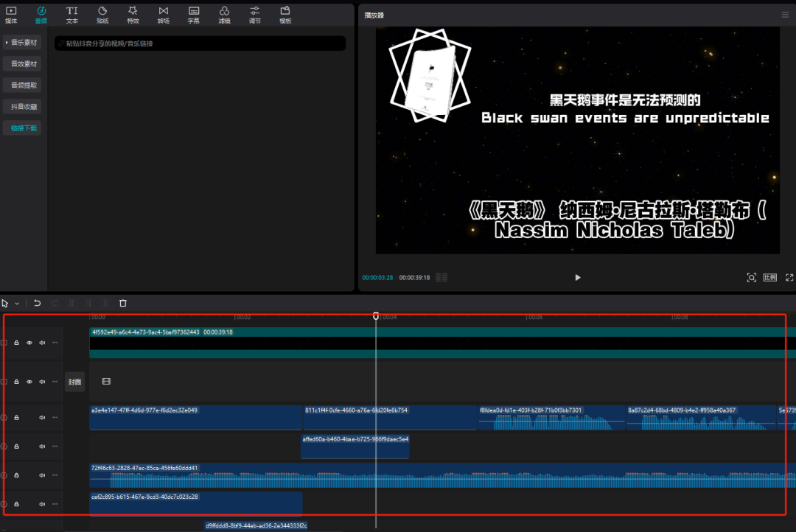796x532 pixels.
Task: Click the 比例 aspect ratio button
Action: pyautogui.click(x=769, y=278)
